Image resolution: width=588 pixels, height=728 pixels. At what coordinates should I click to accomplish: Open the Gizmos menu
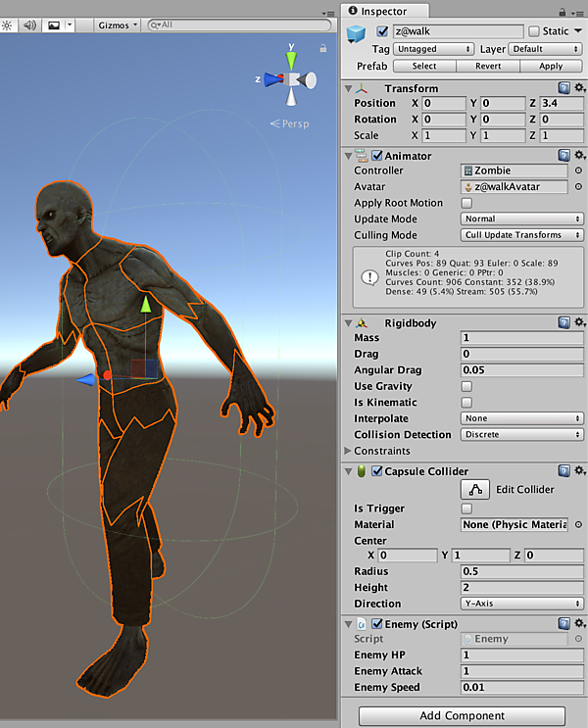pos(118,24)
